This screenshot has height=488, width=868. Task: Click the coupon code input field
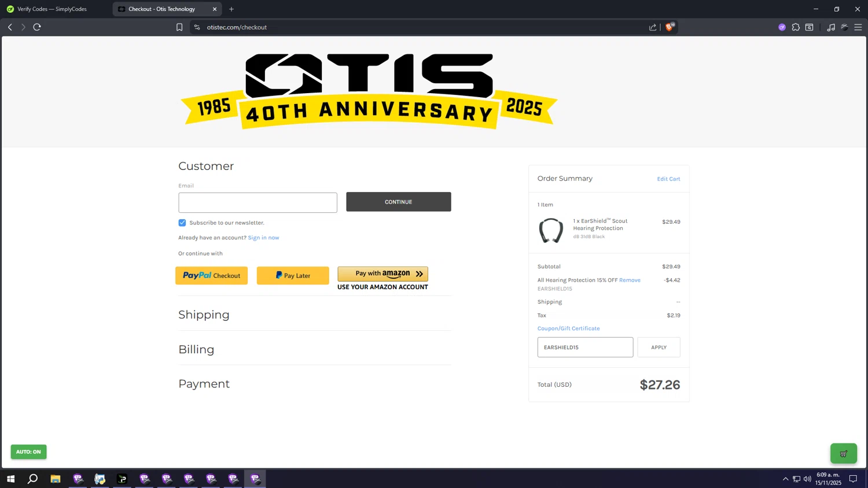pos(585,347)
